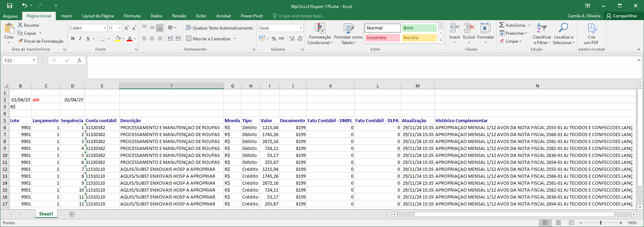Viewport: 644px width, 227px height.
Task: Apply the Bom cell style
Action: pos(419,28)
